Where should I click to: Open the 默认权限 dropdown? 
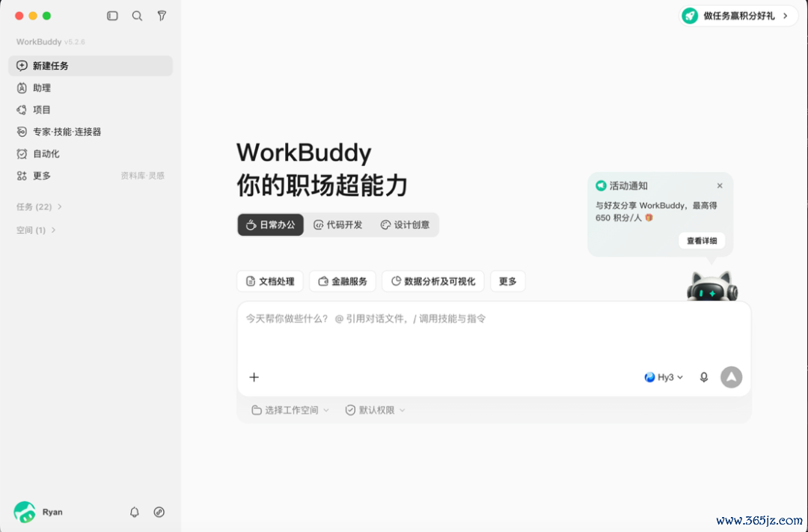coord(375,410)
